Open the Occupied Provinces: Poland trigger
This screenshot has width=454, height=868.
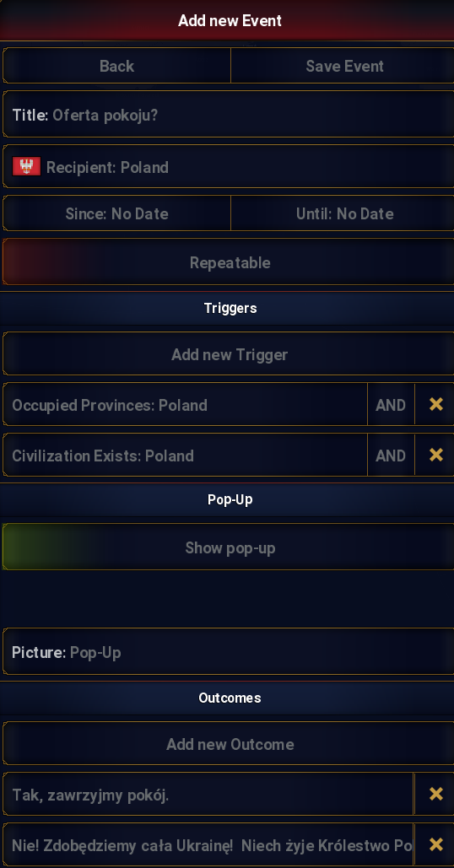(x=185, y=405)
